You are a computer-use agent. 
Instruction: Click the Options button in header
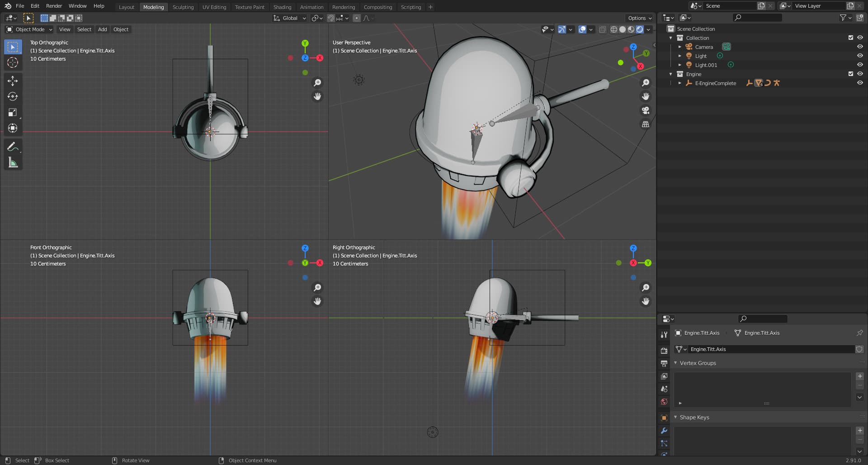pos(640,18)
